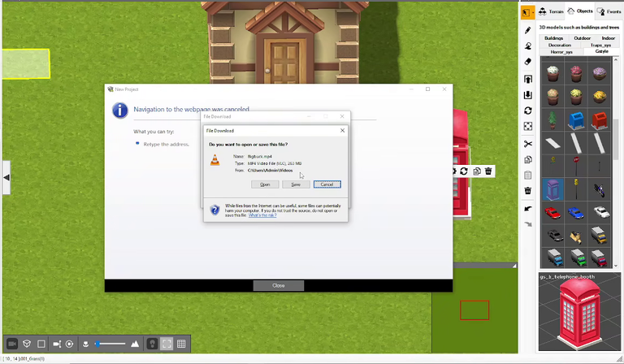Click the raise object up-arrow icon
The height and width of the screenshot is (364, 624).
click(x=527, y=79)
